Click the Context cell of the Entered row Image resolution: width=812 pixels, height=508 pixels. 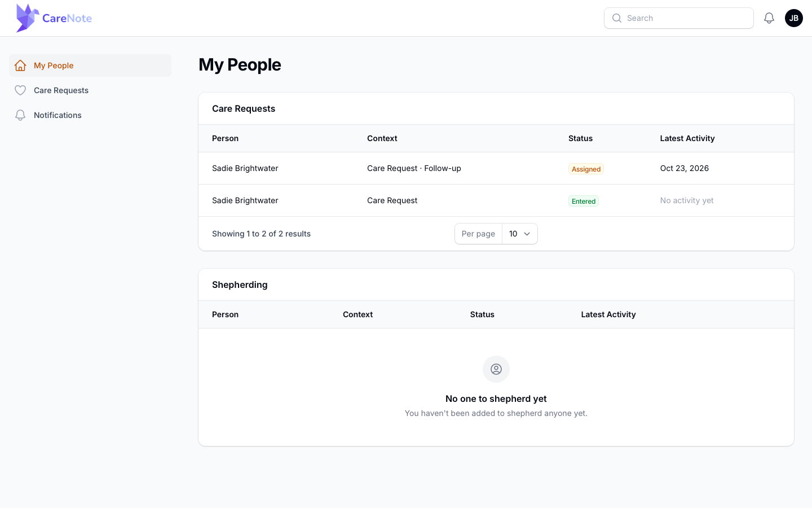click(392, 200)
